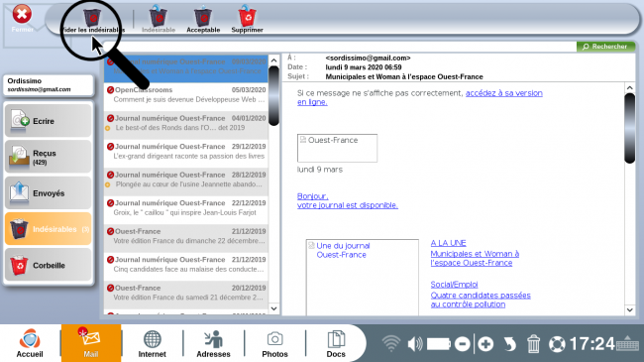Open the Photos app in bottom bar
This screenshot has width=644, height=362.
click(274, 343)
